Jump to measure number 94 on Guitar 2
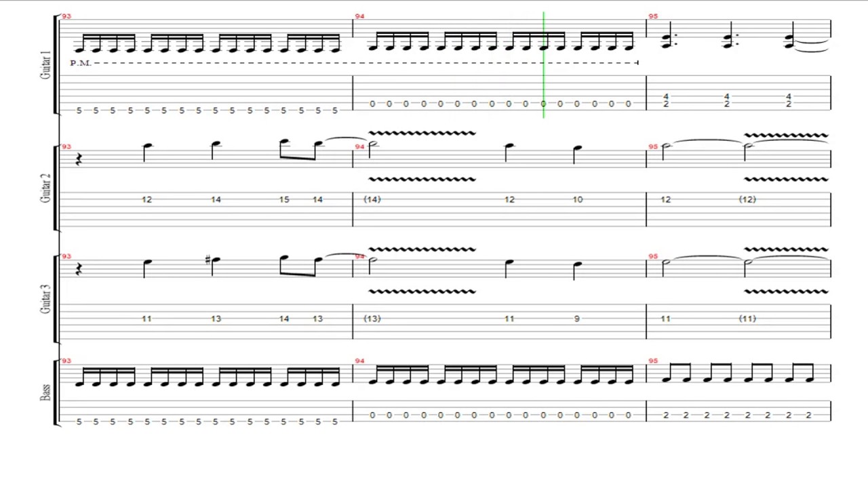The height and width of the screenshot is (488, 868). 359,146
